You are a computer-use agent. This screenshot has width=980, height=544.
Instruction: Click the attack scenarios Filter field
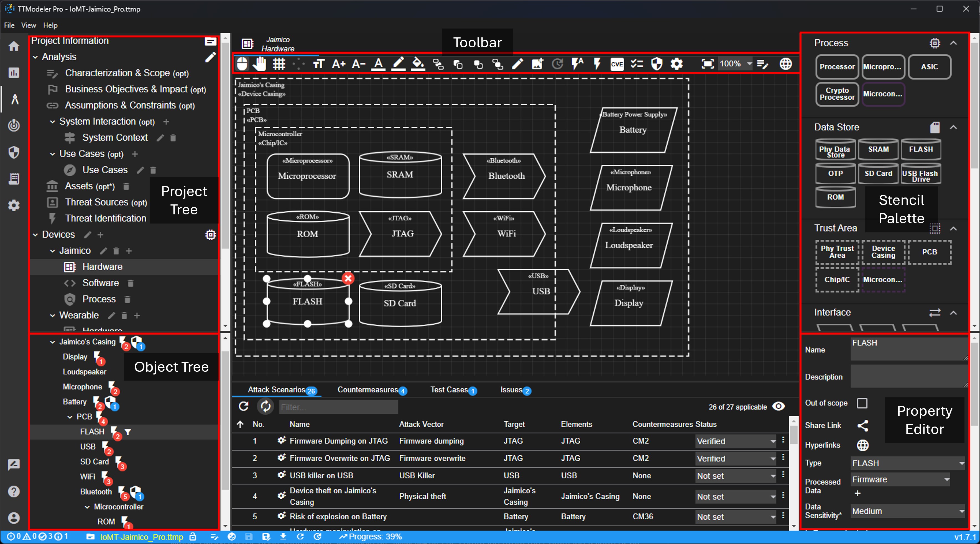tap(338, 407)
